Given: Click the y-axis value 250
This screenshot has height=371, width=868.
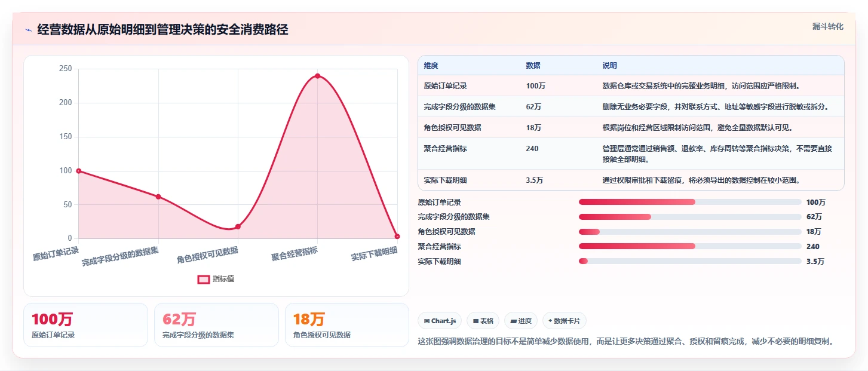Looking at the screenshot, I should [65, 69].
